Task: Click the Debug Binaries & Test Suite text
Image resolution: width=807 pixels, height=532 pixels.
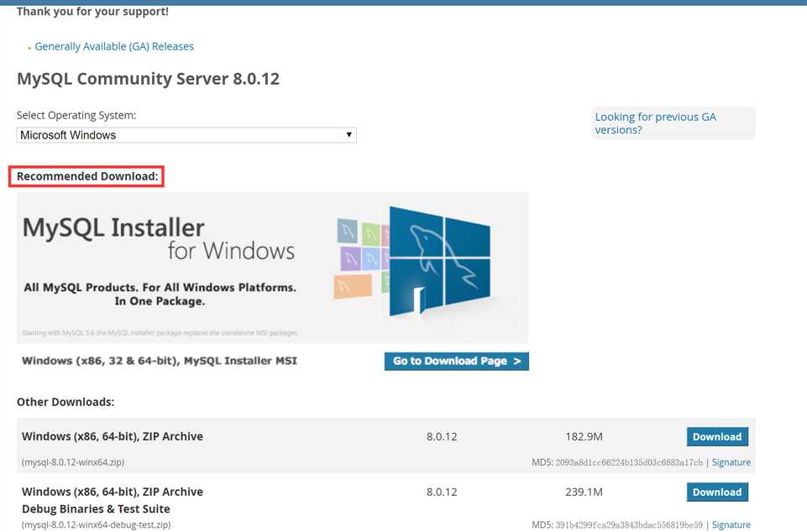Action: tap(96, 509)
